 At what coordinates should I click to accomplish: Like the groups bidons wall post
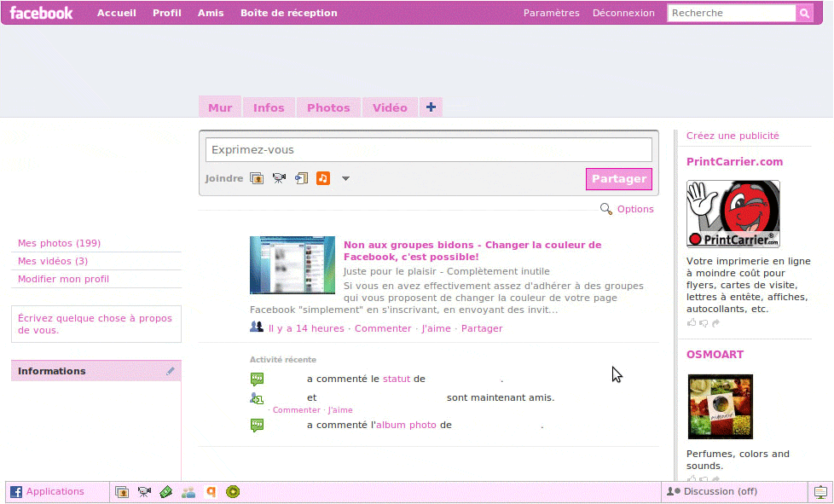[x=436, y=327]
